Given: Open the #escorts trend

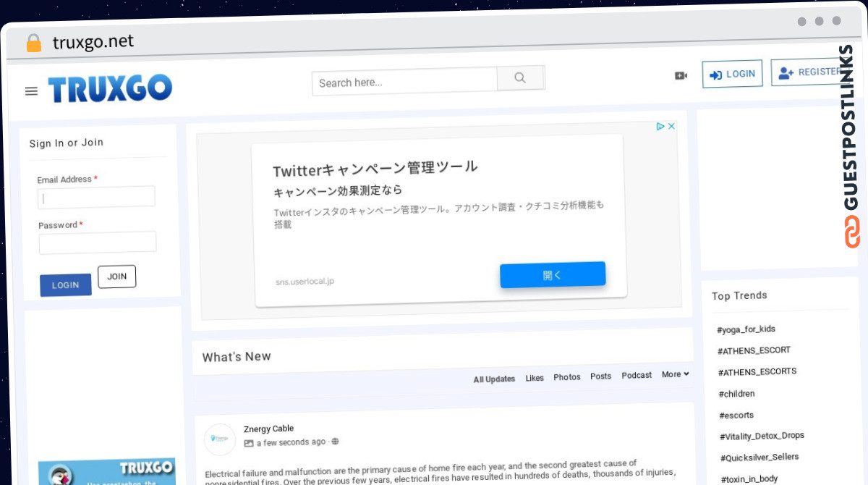Looking at the screenshot, I should (x=736, y=416).
